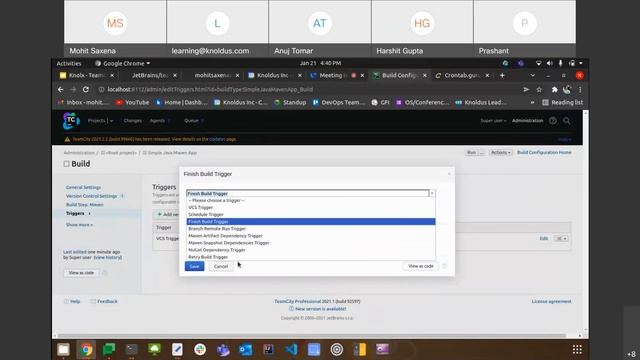Click Mohit Saxena participant tile
Image resolution: width=640 pixels, height=360 pixels.
[115, 29]
